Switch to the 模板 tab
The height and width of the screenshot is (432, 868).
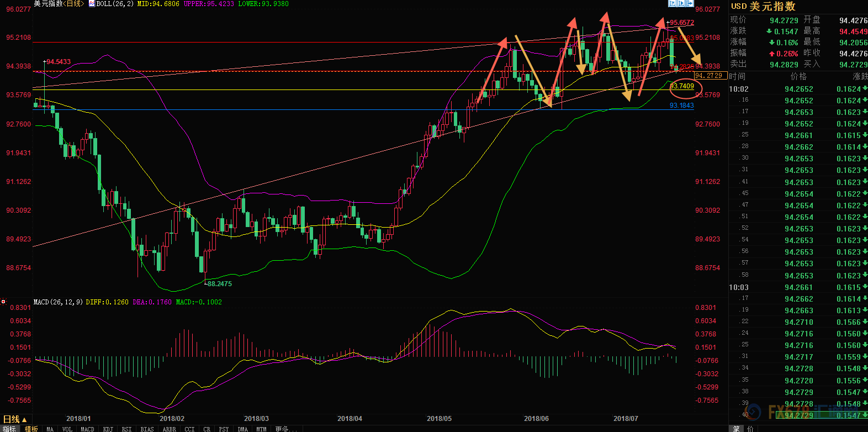(x=31, y=429)
